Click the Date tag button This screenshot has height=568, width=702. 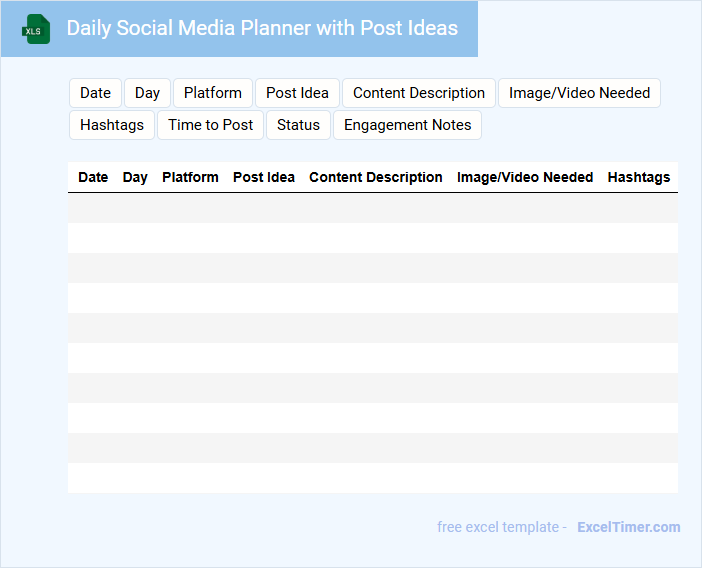point(95,93)
